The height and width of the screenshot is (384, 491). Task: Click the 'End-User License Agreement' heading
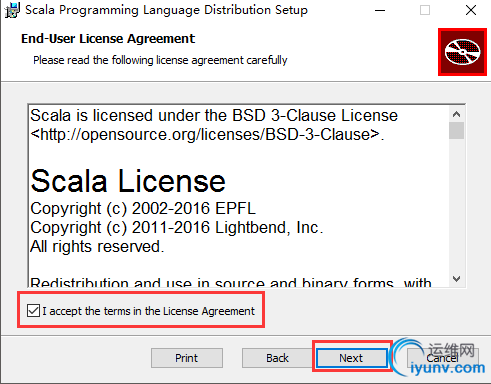(x=108, y=39)
